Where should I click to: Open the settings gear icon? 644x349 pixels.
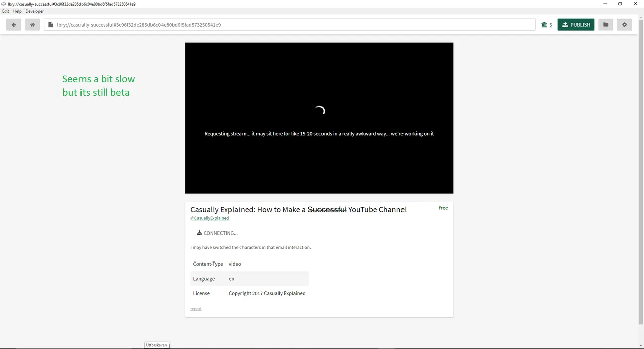pyautogui.click(x=625, y=25)
